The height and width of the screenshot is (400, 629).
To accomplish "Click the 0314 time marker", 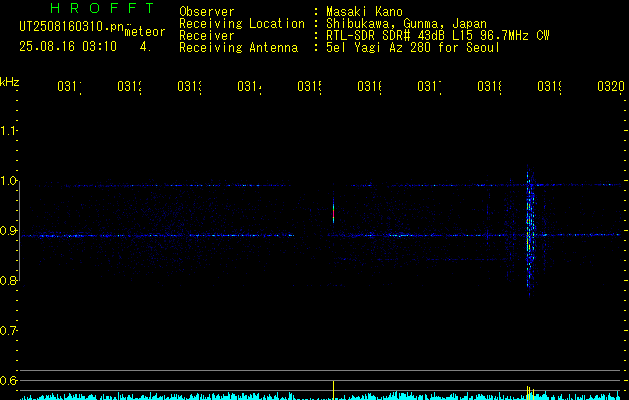I will point(250,86).
